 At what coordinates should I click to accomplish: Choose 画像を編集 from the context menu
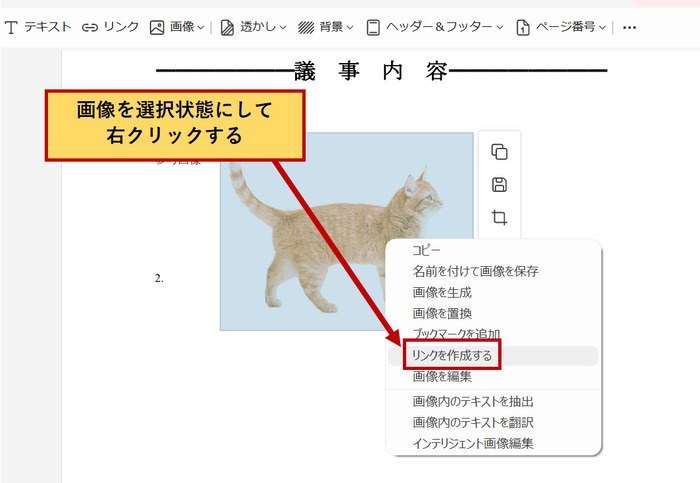493,376
